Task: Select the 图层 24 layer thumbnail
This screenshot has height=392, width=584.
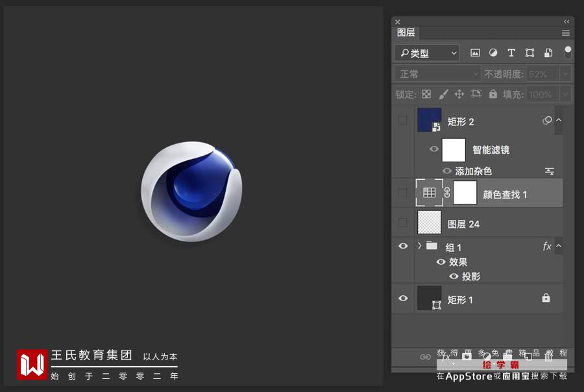Action: pos(429,222)
